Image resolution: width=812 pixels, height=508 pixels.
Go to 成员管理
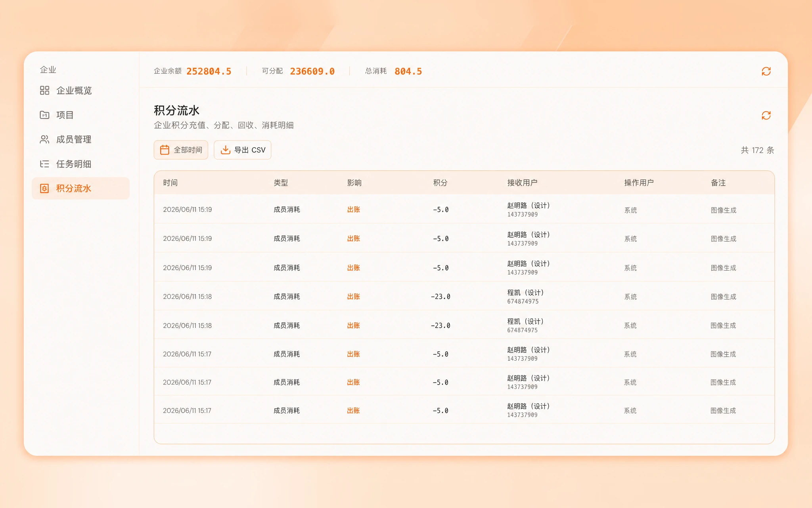[x=74, y=139]
